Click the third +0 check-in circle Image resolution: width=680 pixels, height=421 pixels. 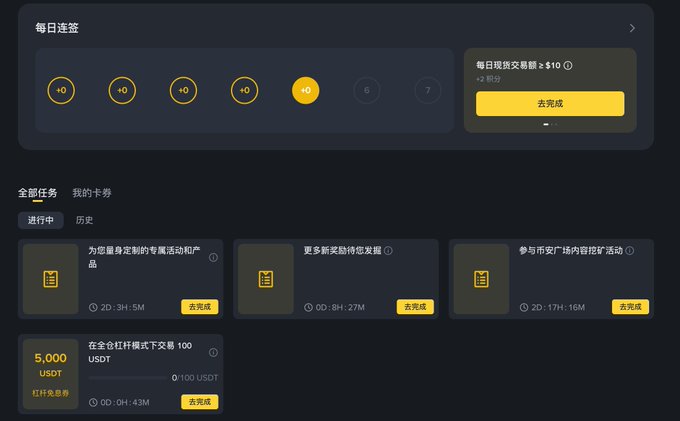pyautogui.click(x=183, y=90)
